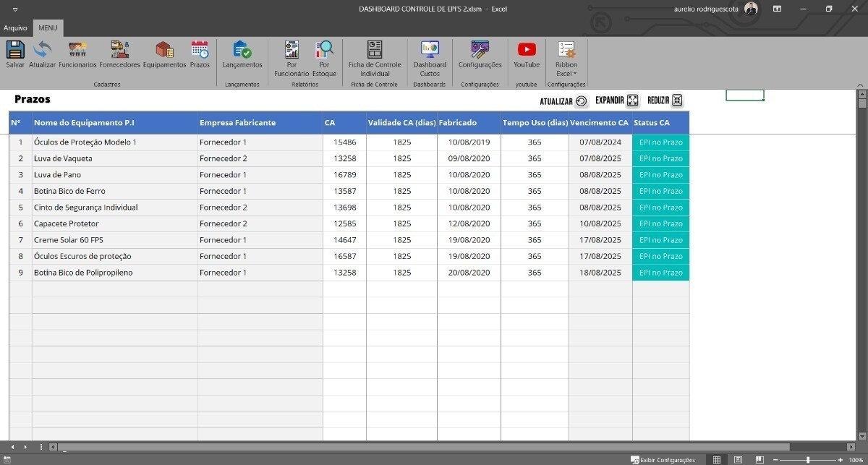Open the Arquivo tab
The width and height of the screenshot is (868, 465).
pos(15,28)
